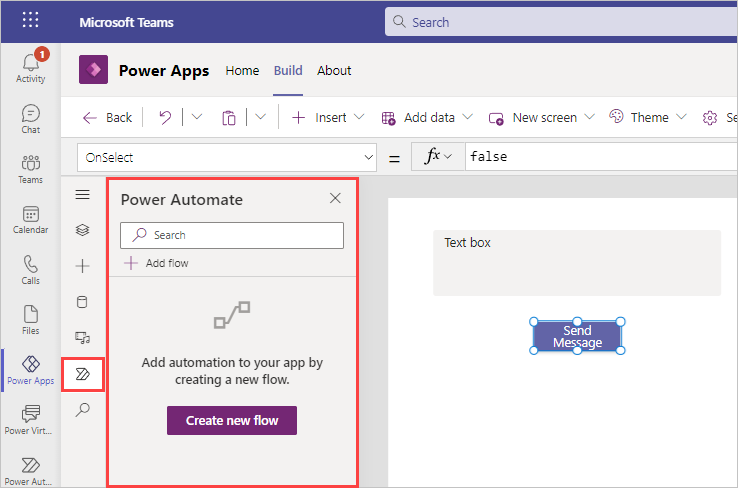The height and width of the screenshot is (488, 738).
Task: Expand the Paste options chevron
Action: pyautogui.click(x=260, y=117)
